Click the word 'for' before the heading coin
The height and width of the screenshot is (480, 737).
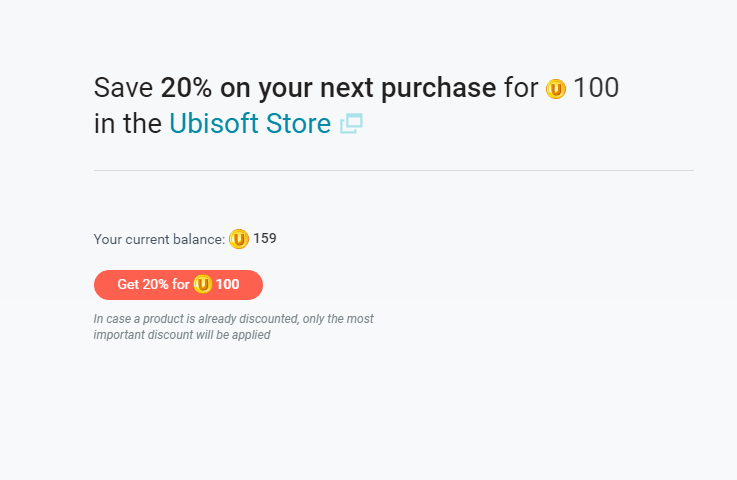pos(521,87)
